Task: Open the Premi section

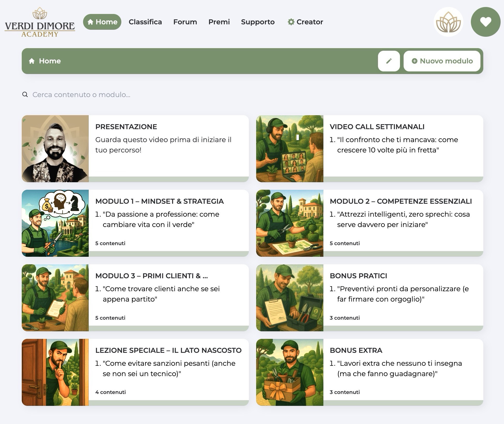Action: pyautogui.click(x=219, y=22)
